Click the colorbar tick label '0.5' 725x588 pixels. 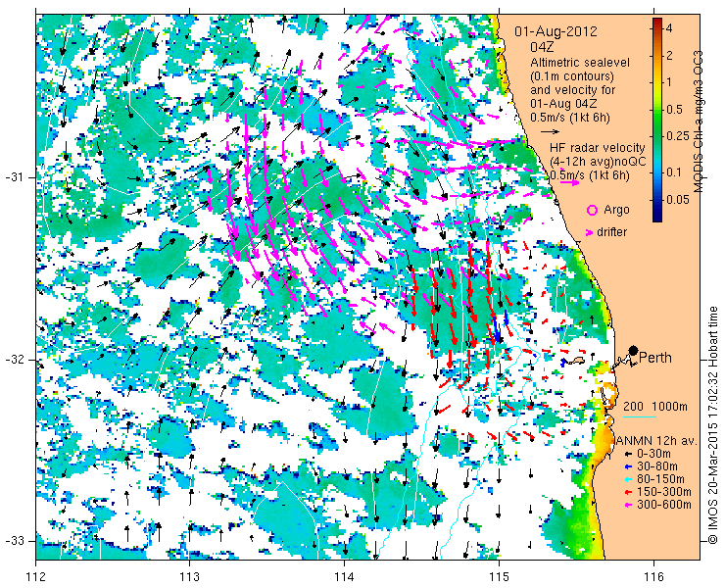coord(674,110)
